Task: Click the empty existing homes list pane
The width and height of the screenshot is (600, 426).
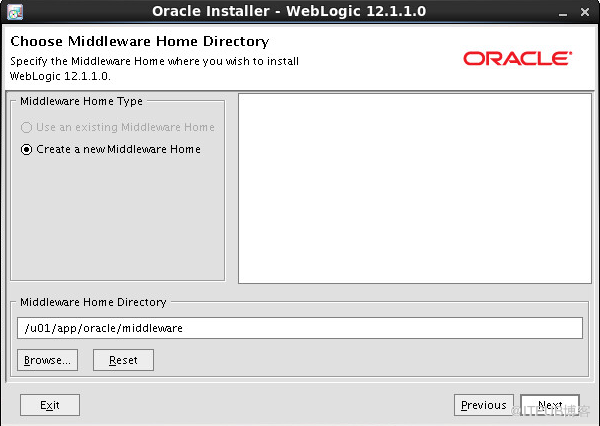Action: point(415,188)
